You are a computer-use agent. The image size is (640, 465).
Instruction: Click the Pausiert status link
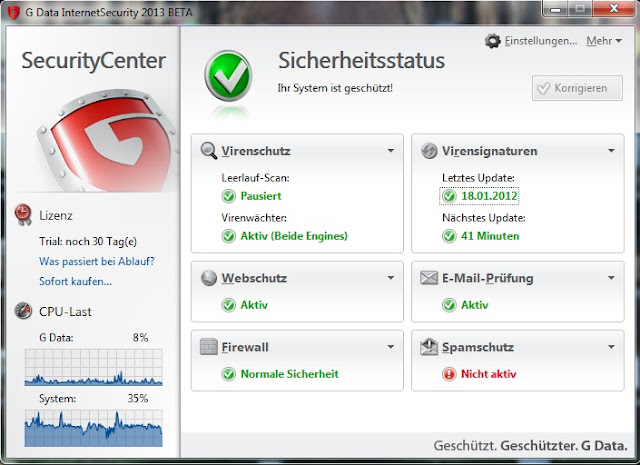click(261, 196)
